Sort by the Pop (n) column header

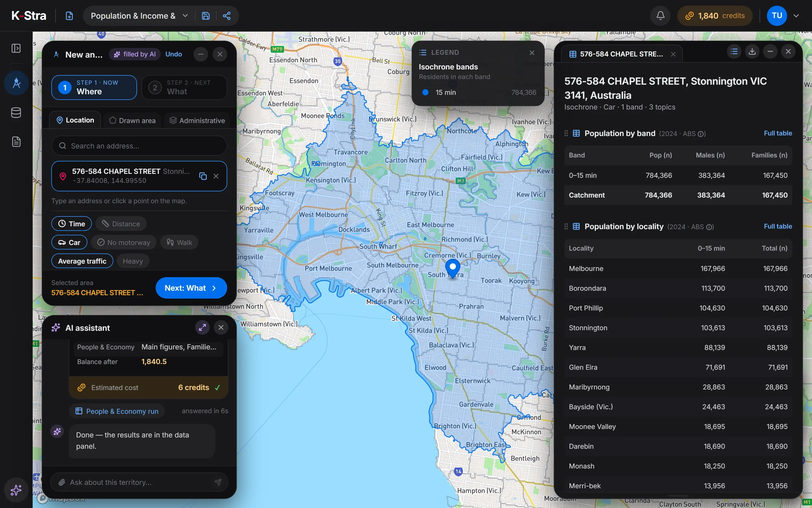pyautogui.click(x=660, y=155)
